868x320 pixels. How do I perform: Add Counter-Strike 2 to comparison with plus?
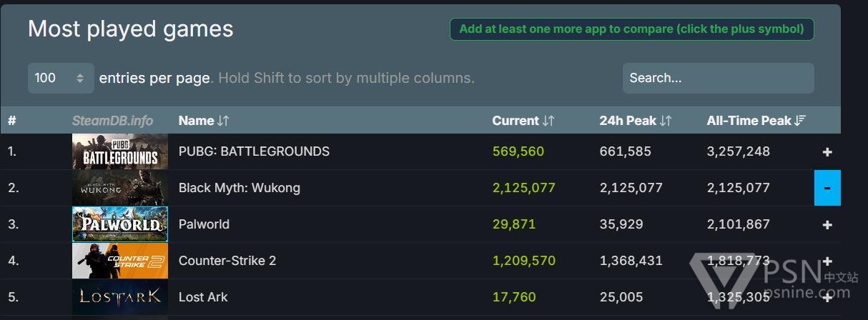pyautogui.click(x=827, y=261)
